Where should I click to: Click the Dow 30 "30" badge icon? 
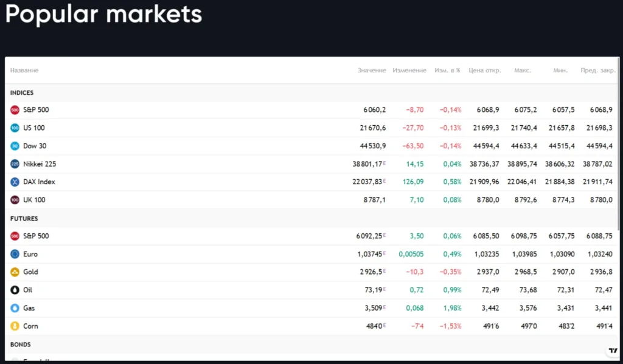tap(14, 146)
